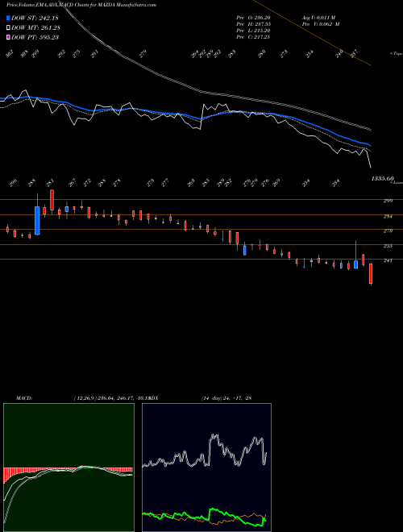Image resolution: width=403 pixels, height=532 pixels.
Task: Click the chart title for MAZDA MunafaSutra.com
Action: tap(81, 5)
